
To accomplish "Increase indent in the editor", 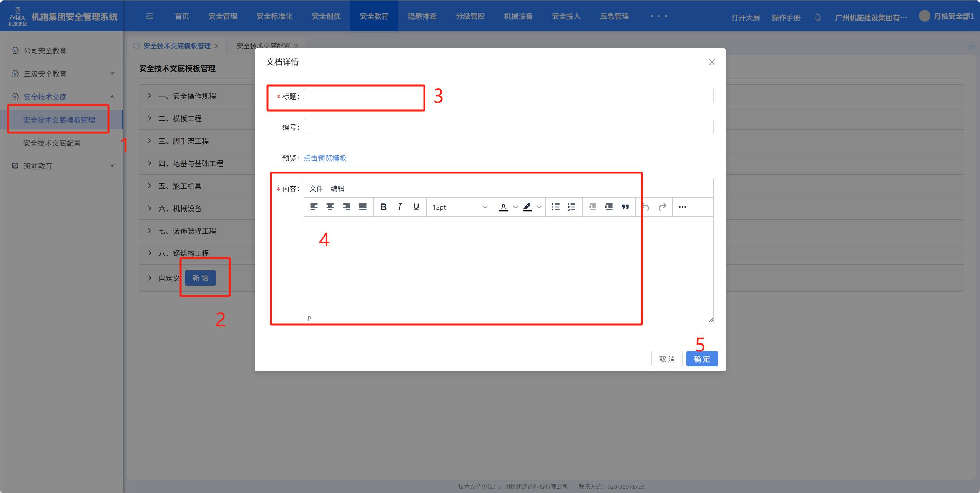I will pos(609,207).
